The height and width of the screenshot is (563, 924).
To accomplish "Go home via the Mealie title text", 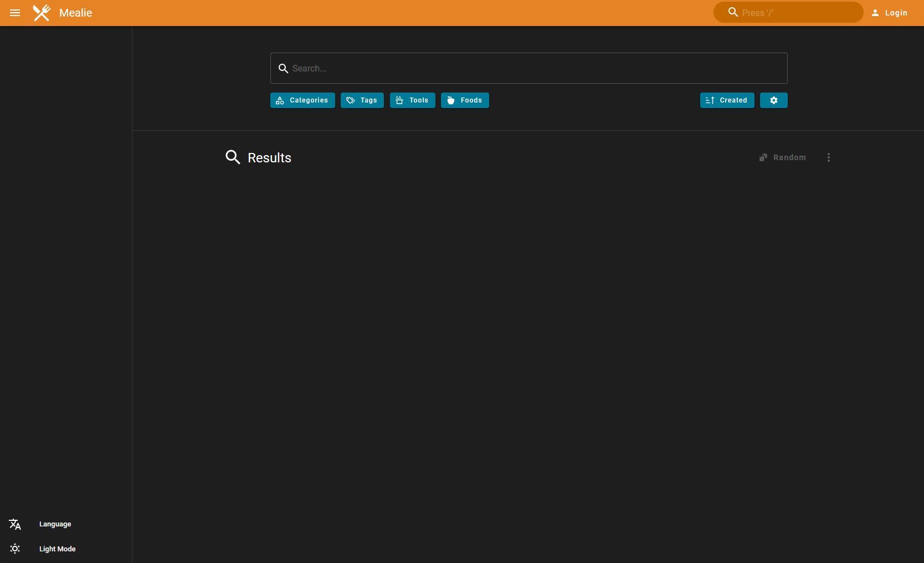I will coord(75,13).
